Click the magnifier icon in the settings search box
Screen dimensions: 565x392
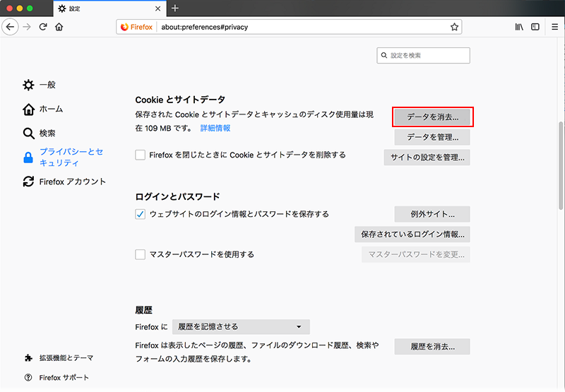tap(384, 55)
